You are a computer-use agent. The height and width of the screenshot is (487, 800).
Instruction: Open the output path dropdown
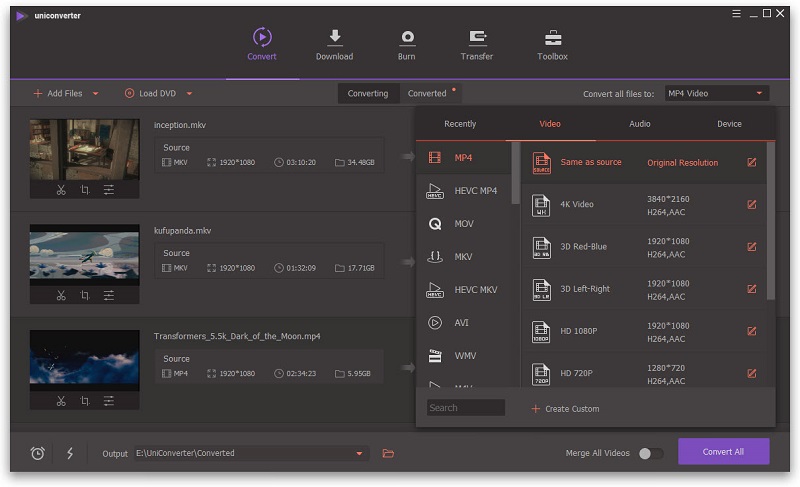point(359,453)
